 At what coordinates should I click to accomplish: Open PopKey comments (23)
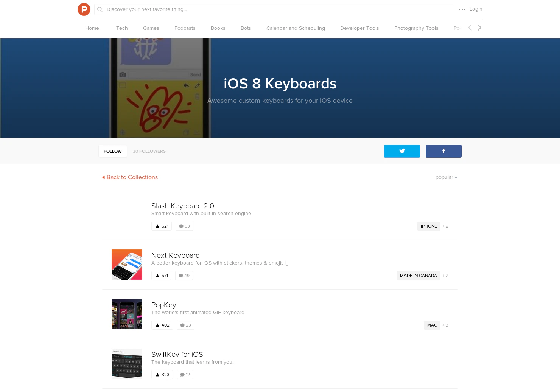click(x=185, y=325)
